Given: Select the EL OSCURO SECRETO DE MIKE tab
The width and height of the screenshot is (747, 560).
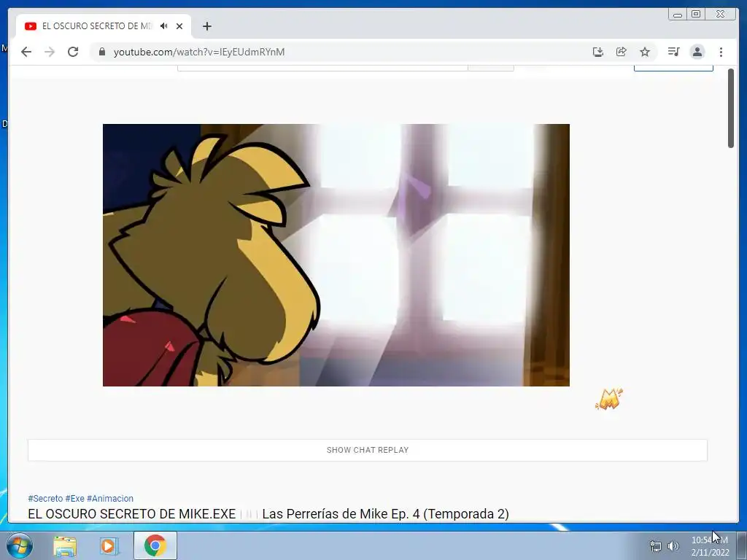Looking at the screenshot, I should point(104,26).
